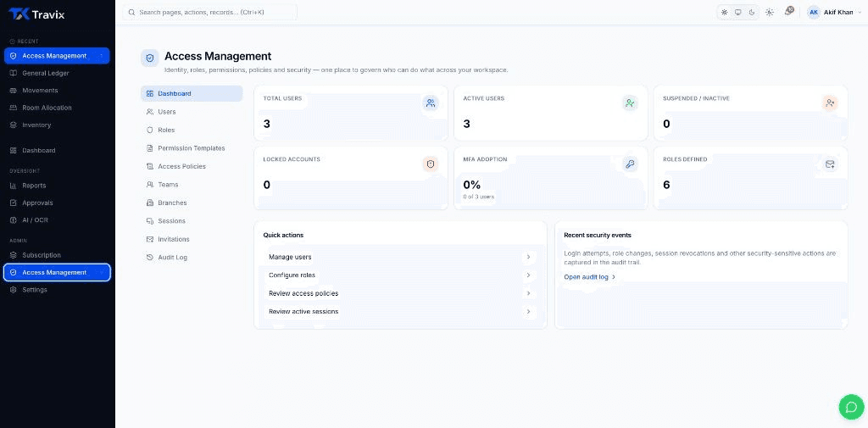Expand the chevron on Admin Access Management item

click(x=102, y=272)
